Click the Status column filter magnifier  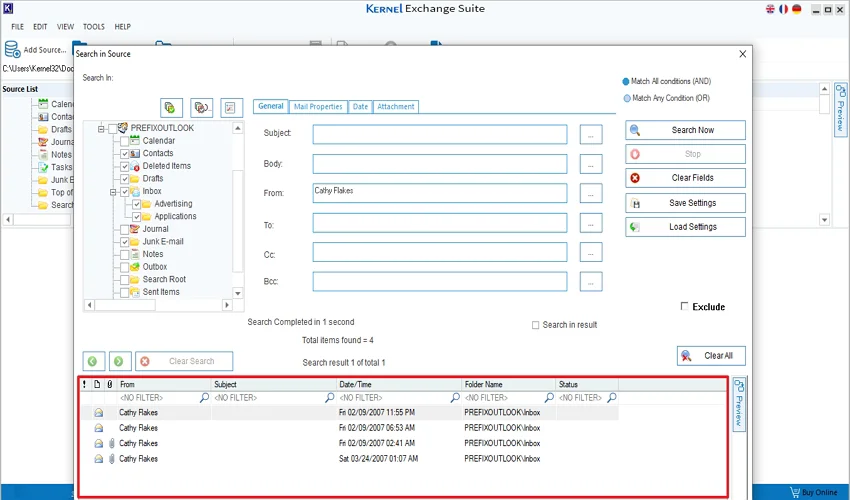[x=612, y=398]
